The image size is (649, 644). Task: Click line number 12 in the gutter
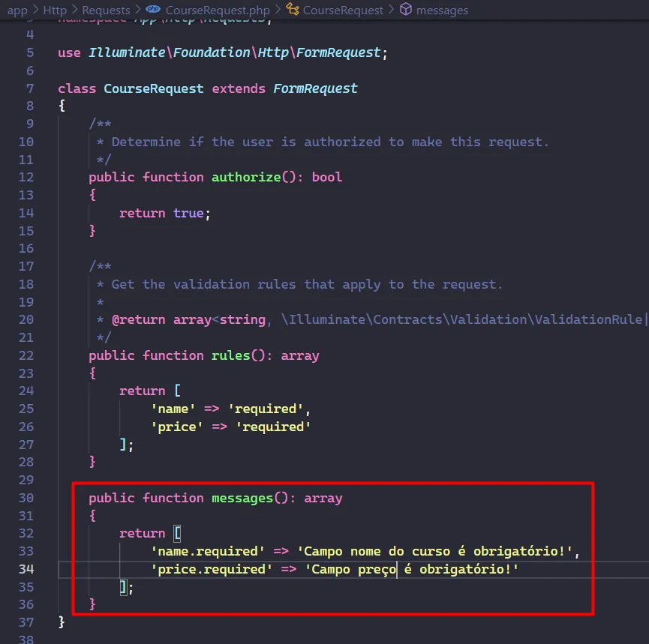click(x=26, y=177)
